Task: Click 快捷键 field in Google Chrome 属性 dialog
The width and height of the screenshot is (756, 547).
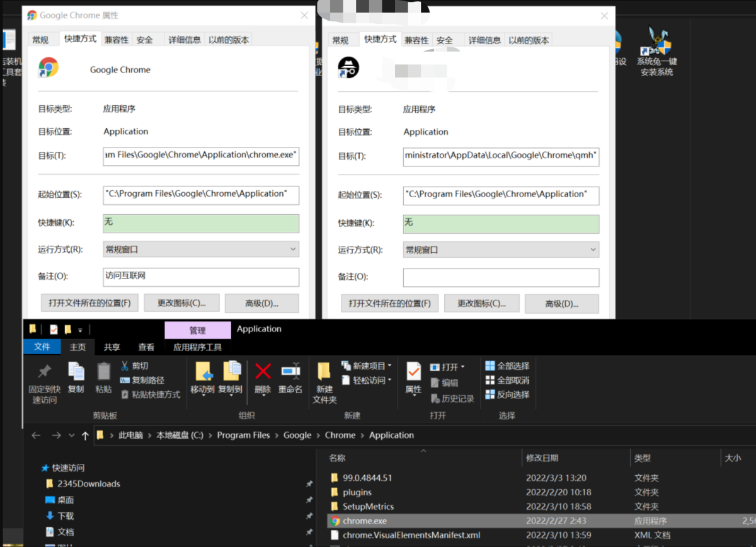Action: pyautogui.click(x=201, y=223)
